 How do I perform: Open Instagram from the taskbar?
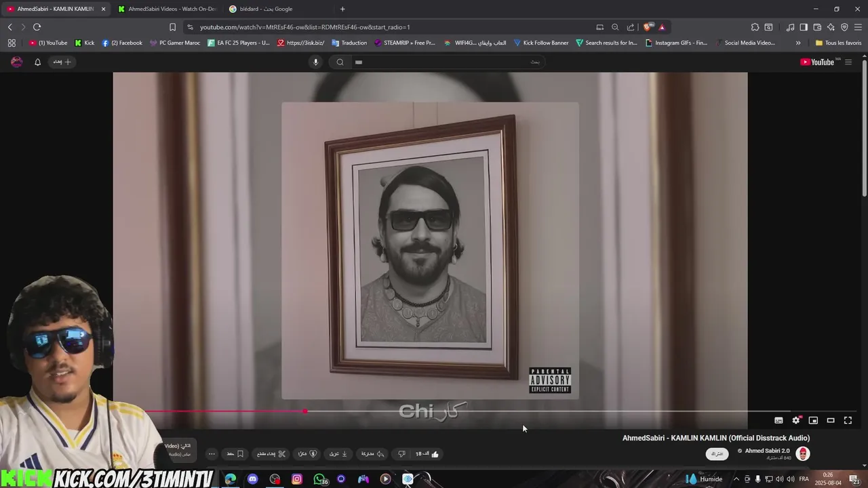pos(297,479)
